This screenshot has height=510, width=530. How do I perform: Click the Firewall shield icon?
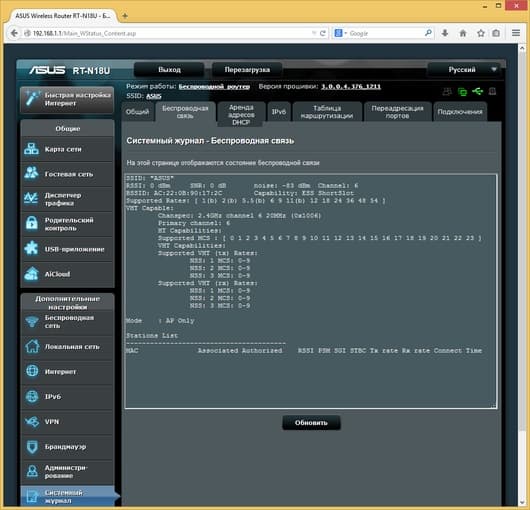pos(32,446)
